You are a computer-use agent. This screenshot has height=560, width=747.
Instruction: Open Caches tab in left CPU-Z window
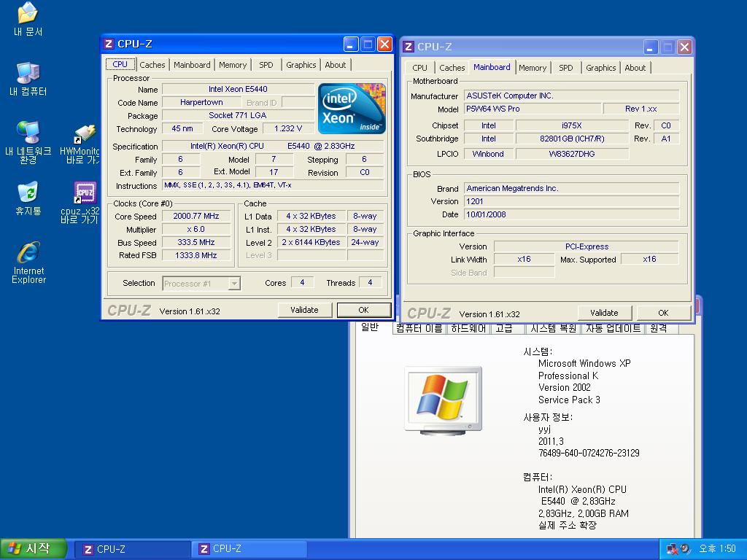click(152, 65)
